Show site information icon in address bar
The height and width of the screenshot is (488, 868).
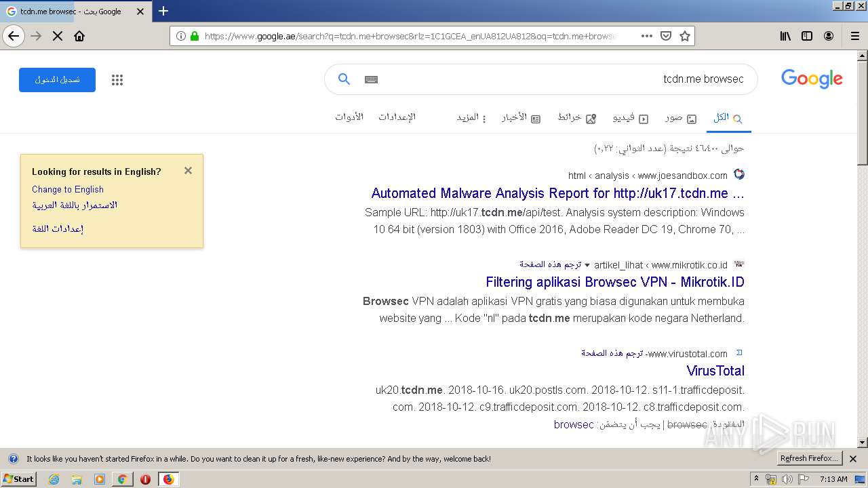coord(181,36)
